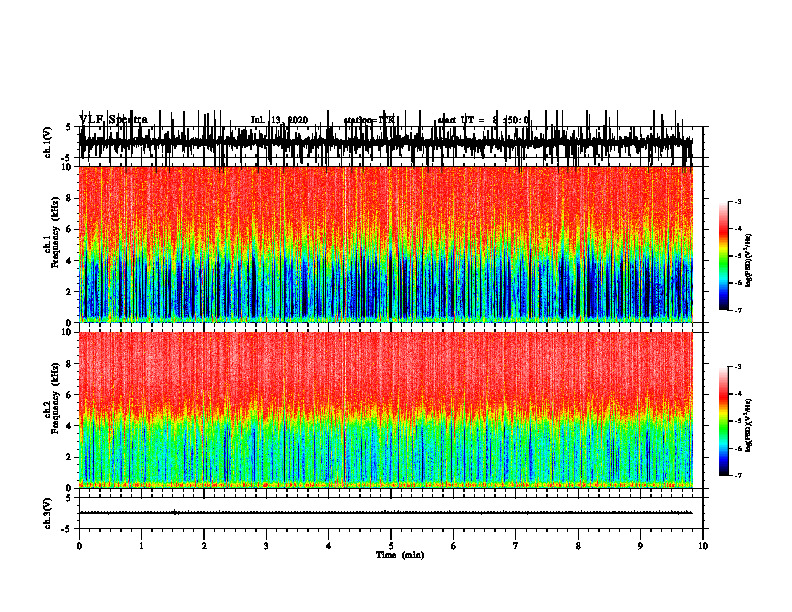Click the '7' tick on the time axis
The image size is (792, 612).
click(x=516, y=546)
